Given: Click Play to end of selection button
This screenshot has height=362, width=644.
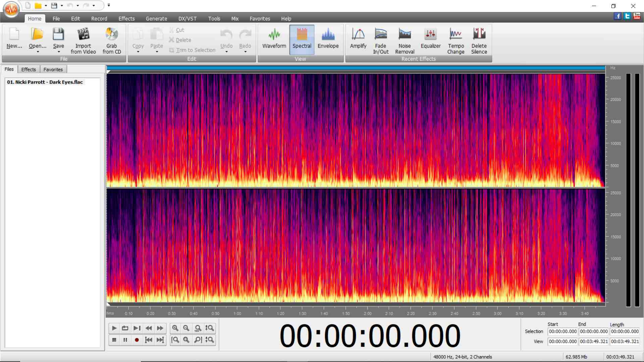Looking at the screenshot, I should pyautogui.click(x=137, y=328).
